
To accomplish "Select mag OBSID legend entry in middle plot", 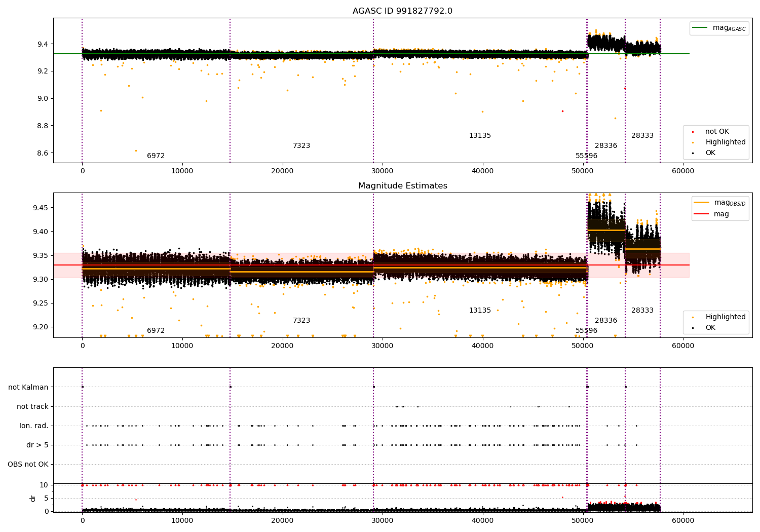I will coord(720,203).
